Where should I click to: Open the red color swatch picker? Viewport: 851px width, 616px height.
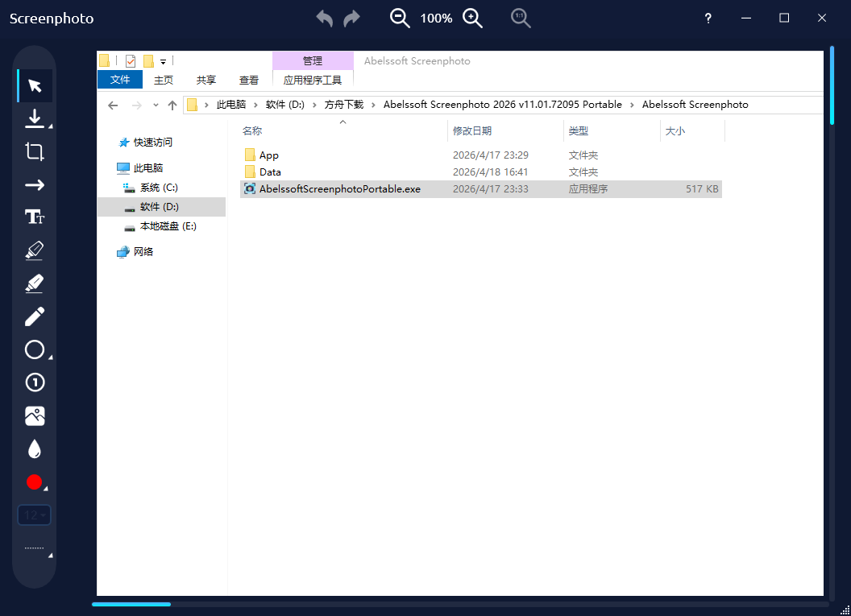click(x=34, y=482)
